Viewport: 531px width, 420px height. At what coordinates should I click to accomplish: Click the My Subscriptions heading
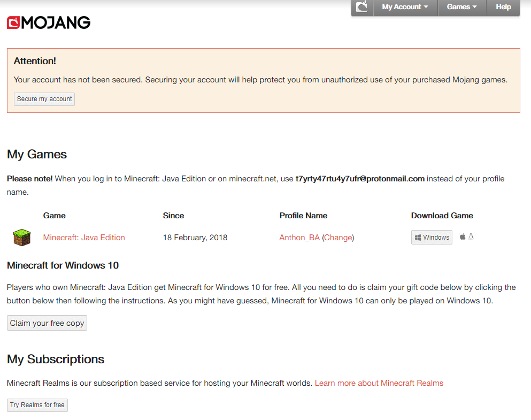pyautogui.click(x=56, y=360)
